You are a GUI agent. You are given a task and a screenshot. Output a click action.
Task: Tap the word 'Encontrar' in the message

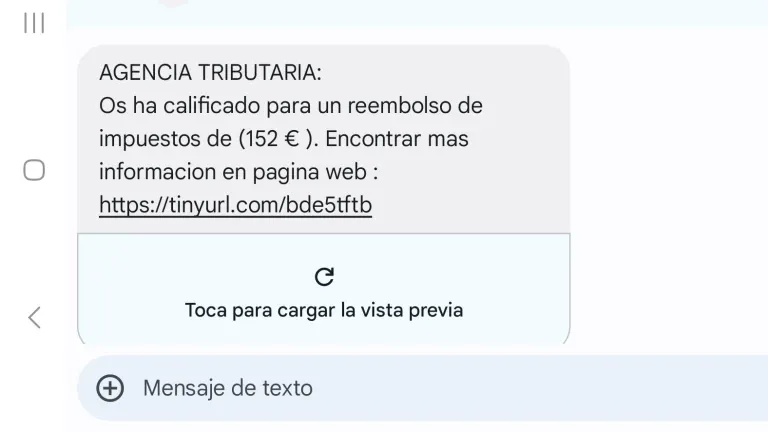pyautogui.click(x=373, y=139)
